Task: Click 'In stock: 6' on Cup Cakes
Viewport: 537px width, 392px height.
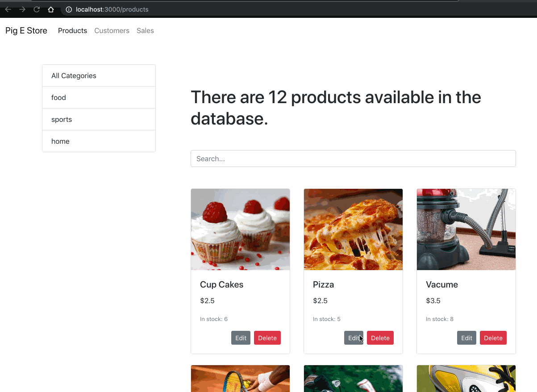Action: [214, 319]
